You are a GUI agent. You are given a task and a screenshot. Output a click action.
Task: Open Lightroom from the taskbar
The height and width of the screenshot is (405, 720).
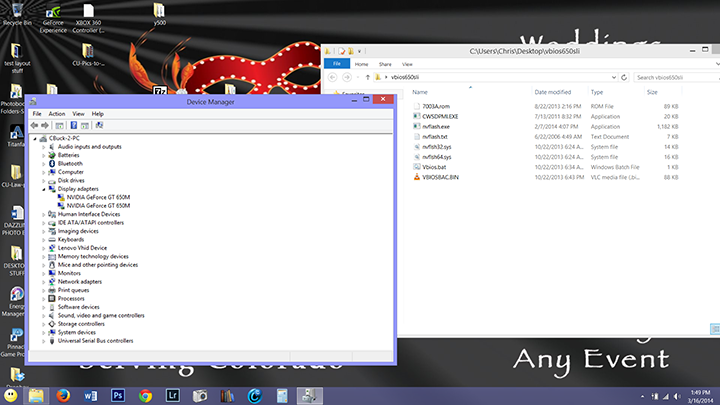coord(173,395)
